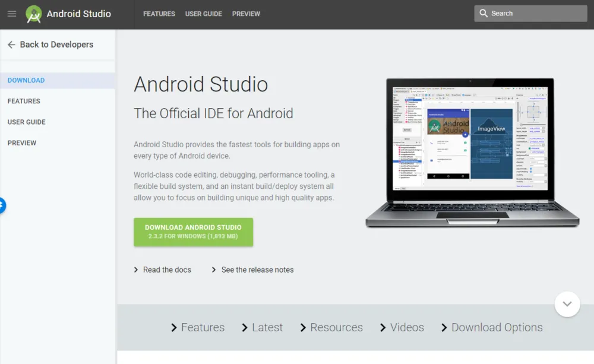This screenshot has width=594, height=364.
Task: Jump to Download Options section
Action: pos(497,328)
